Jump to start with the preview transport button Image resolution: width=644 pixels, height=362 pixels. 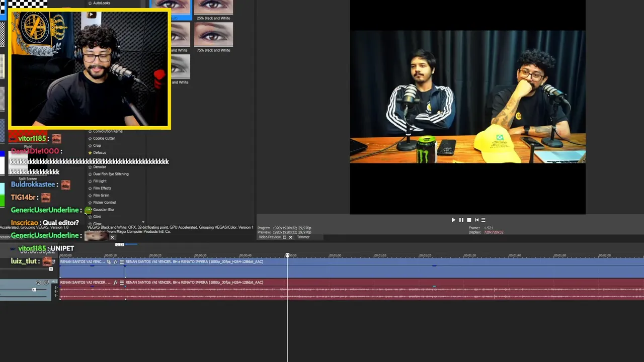click(x=476, y=220)
